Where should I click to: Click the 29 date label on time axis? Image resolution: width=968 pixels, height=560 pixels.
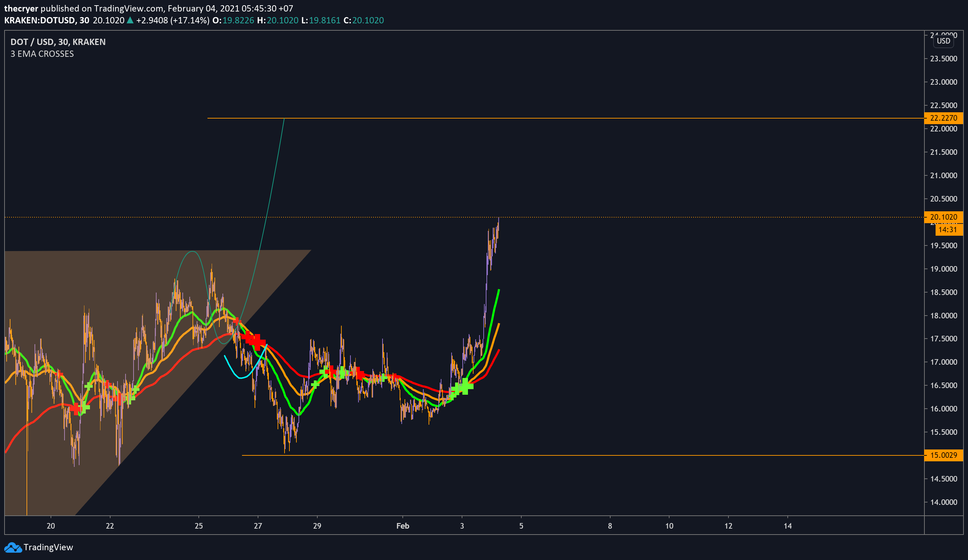pyautogui.click(x=317, y=526)
